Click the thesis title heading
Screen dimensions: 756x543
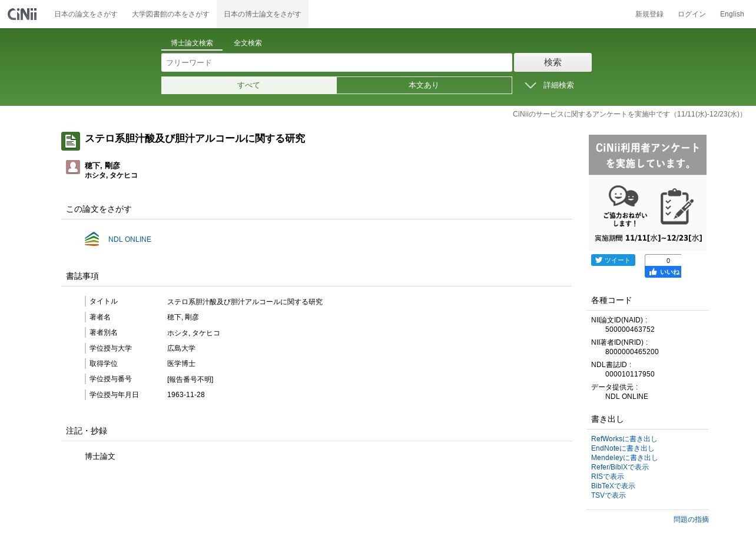pyautogui.click(x=195, y=139)
